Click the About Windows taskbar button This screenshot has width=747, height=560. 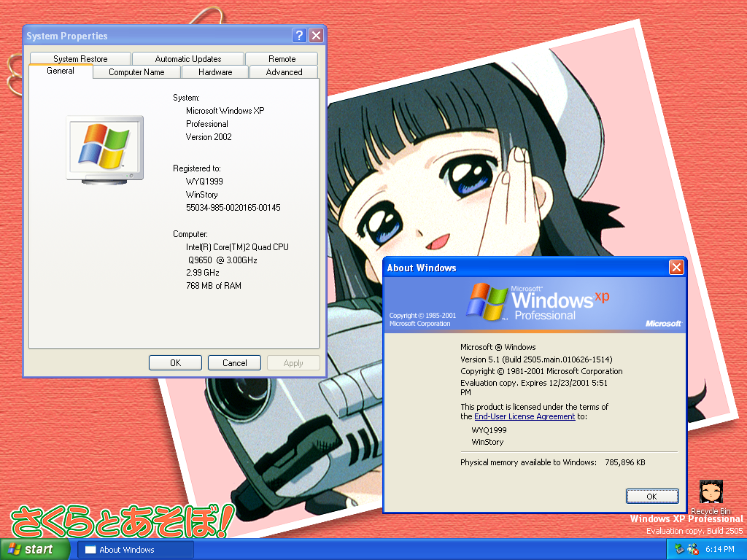[135, 550]
